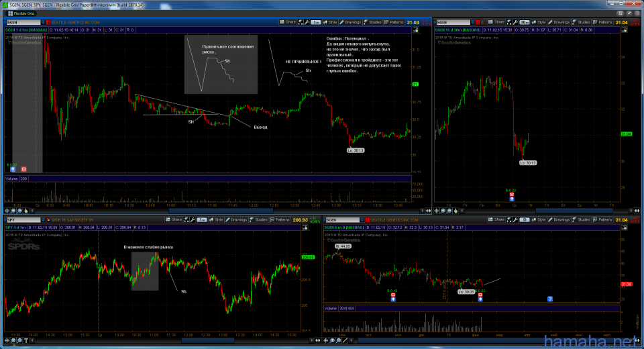This screenshot has width=644, height=349.
Task: Click blue question mark event on SGEN daily chart
Action: 550,299
